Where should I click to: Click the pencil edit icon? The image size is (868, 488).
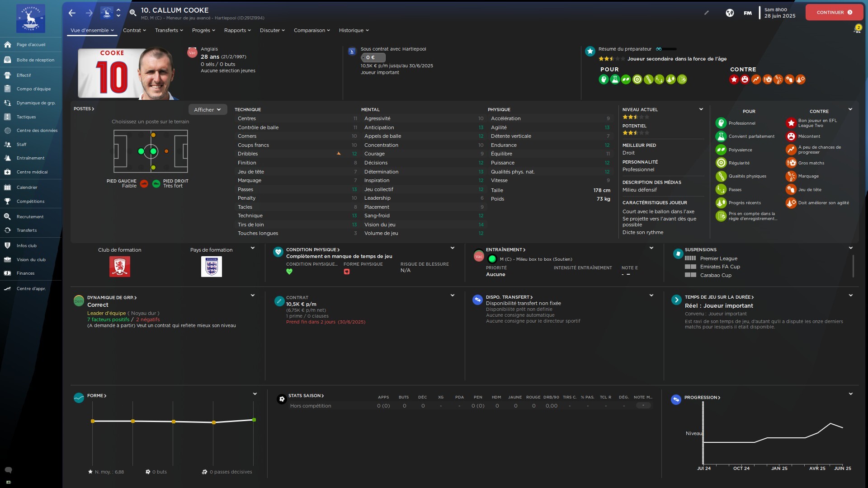tap(707, 13)
